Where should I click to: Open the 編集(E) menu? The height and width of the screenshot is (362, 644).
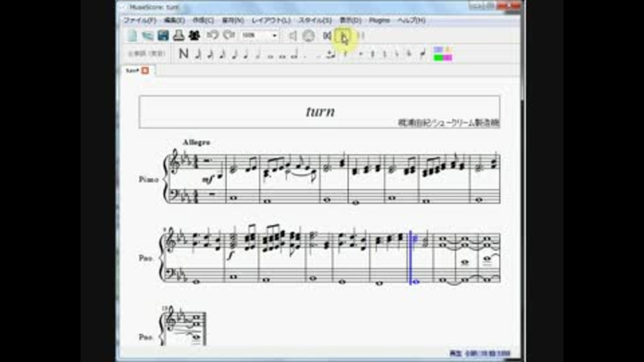coord(174,20)
